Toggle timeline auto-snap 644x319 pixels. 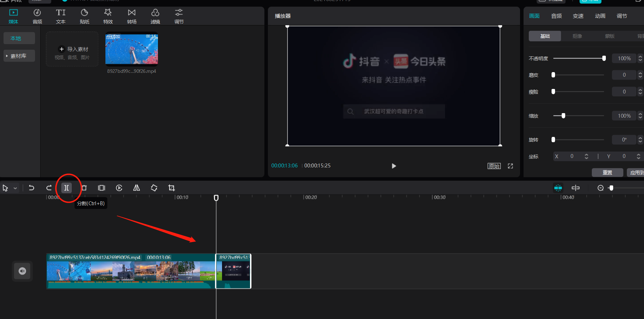(558, 188)
